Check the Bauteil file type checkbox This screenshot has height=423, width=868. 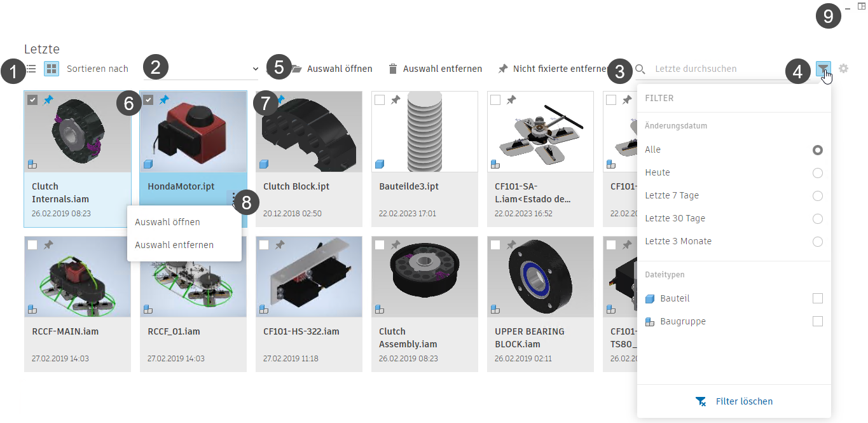(818, 298)
